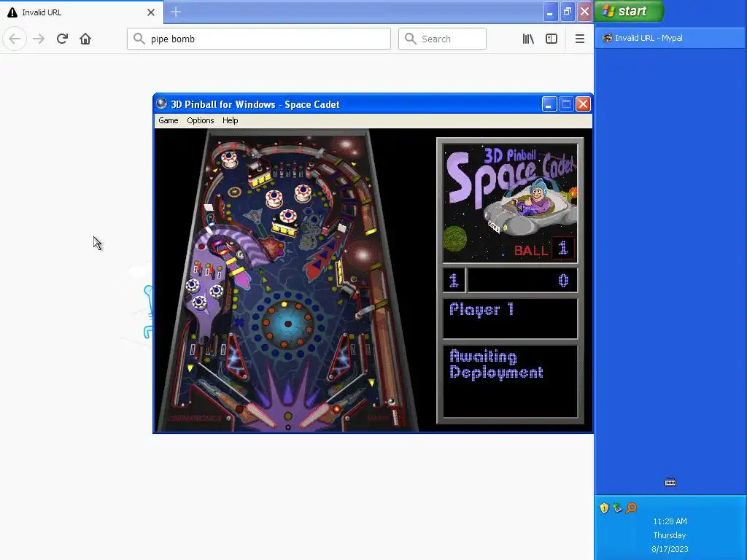Click the warning icon on Invalid URL tab
Screen dimensions: 747x560
(x=12, y=12)
